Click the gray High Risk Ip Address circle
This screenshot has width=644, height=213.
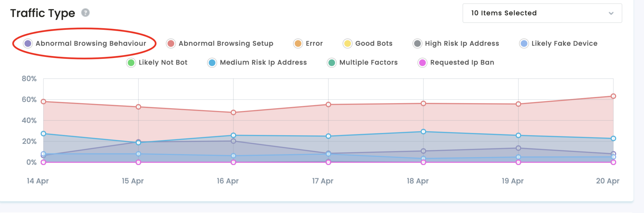point(417,43)
